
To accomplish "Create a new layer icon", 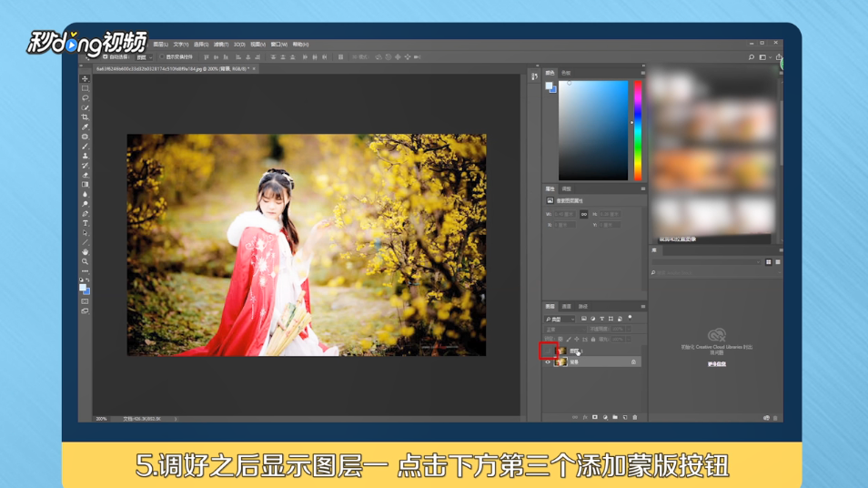I will (625, 417).
